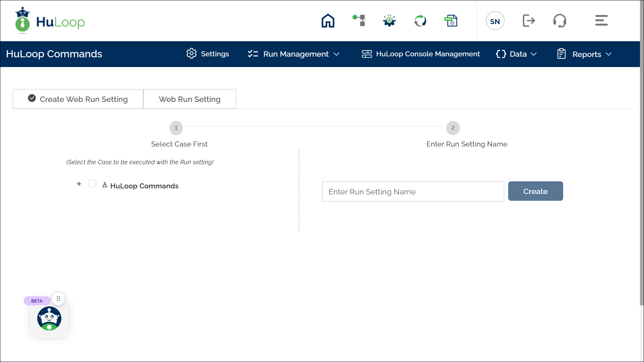The height and width of the screenshot is (362, 644).
Task: Focus the Enter Run Setting Name field
Action: [x=413, y=192]
